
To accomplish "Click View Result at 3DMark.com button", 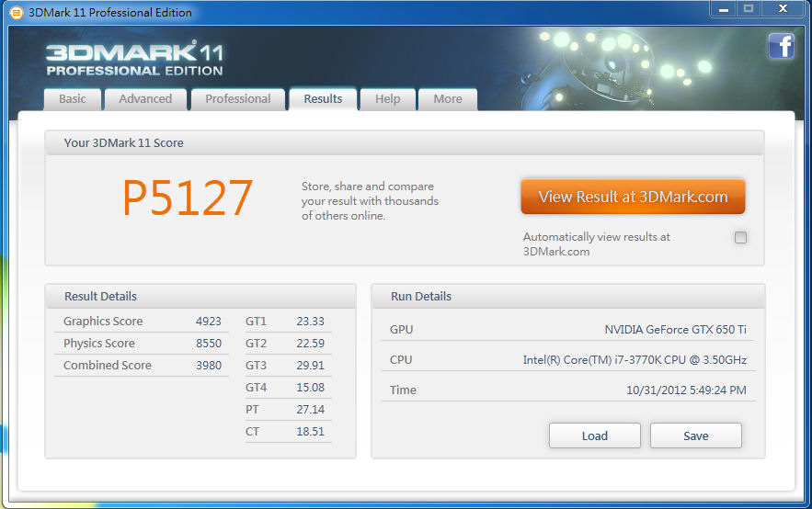I will click(633, 197).
